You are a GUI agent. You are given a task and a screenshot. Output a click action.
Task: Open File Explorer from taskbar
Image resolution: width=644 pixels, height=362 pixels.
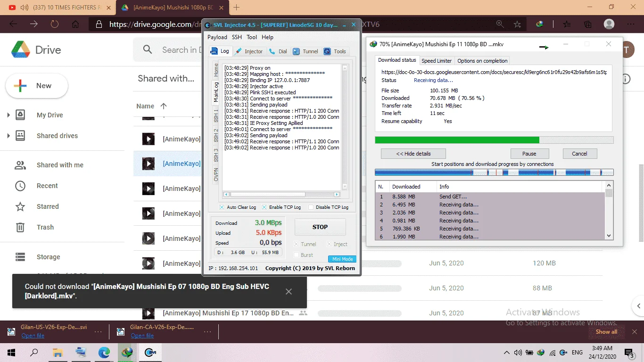click(58, 352)
